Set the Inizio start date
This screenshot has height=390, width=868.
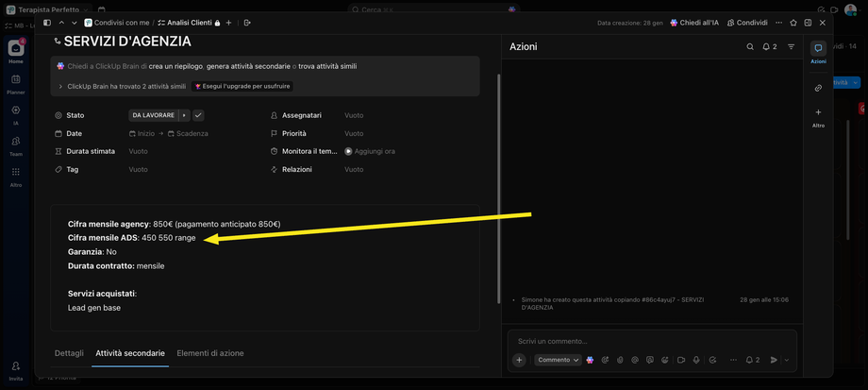pos(142,133)
